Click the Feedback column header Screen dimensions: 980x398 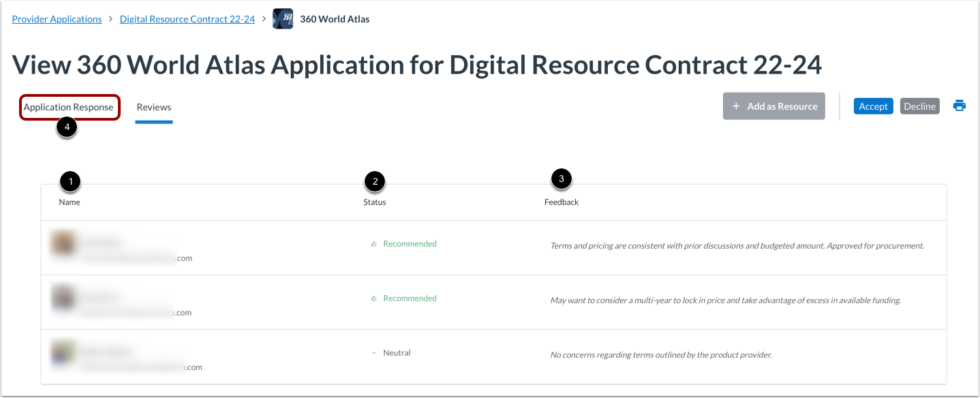(562, 202)
